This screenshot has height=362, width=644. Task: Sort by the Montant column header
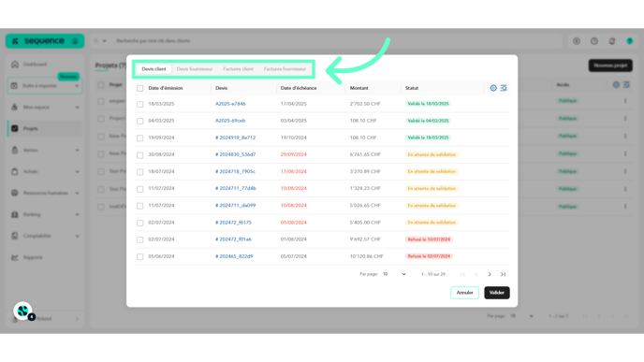359,88
